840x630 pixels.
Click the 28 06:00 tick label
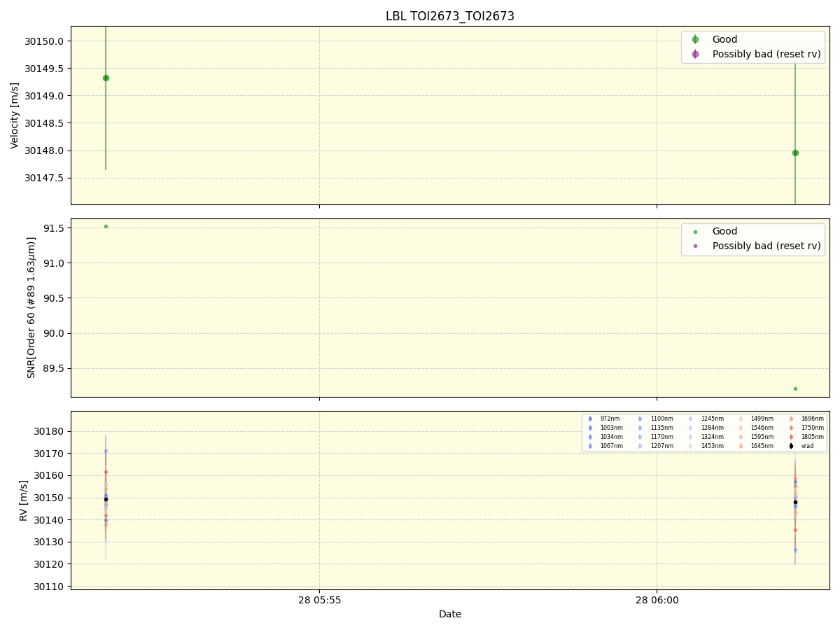(657, 599)
